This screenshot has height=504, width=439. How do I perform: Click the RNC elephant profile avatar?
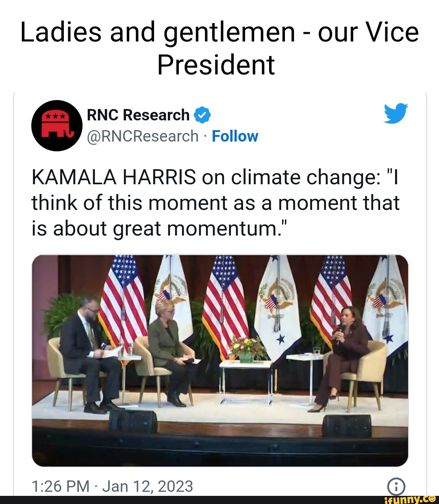point(57,125)
